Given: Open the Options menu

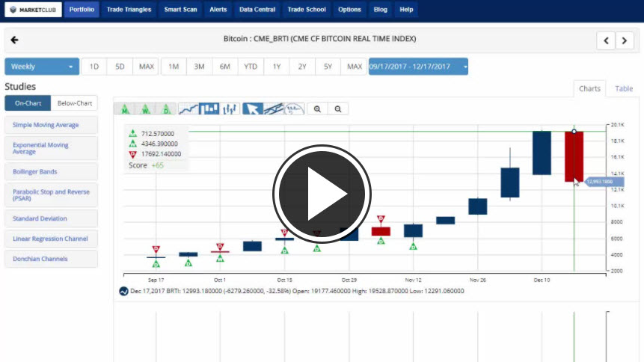Looking at the screenshot, I should click(x=349, y=10).
